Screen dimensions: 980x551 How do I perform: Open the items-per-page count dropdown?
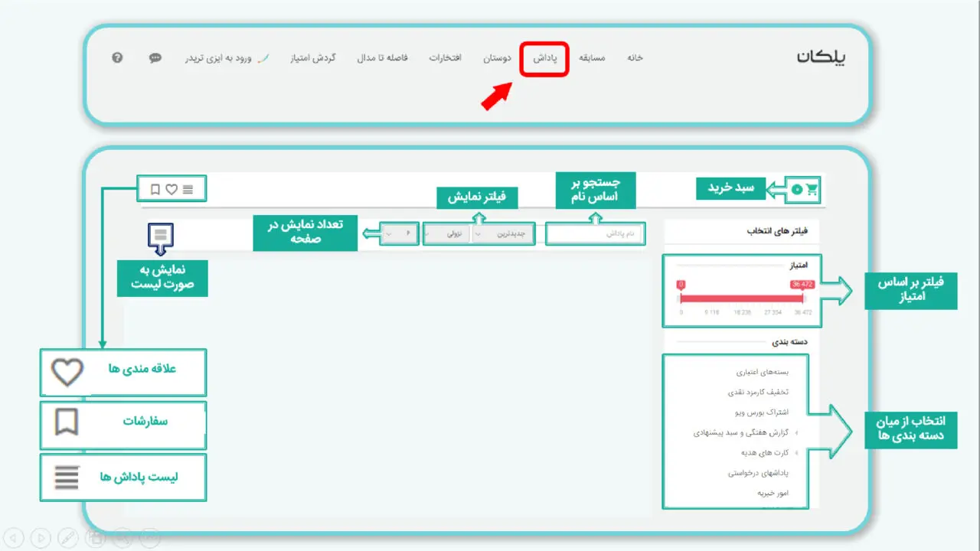[400, 233]
